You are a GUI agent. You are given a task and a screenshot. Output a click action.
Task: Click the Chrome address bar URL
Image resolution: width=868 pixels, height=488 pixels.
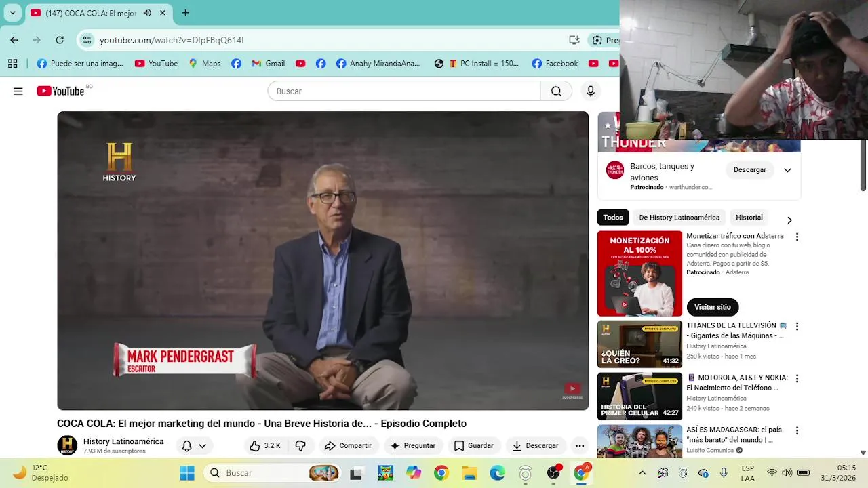[172, 40]
